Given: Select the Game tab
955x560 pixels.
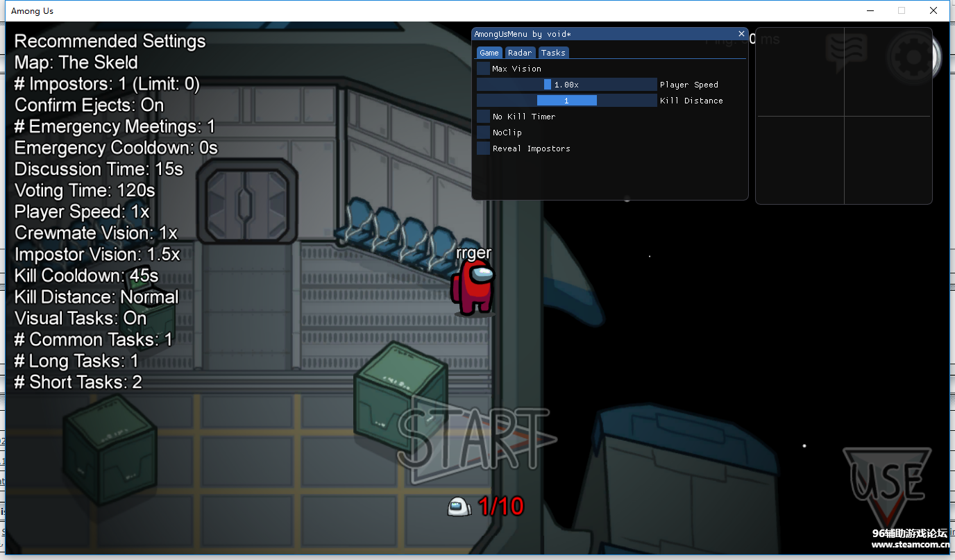Looking at the screenshot, I should (489, 53).
